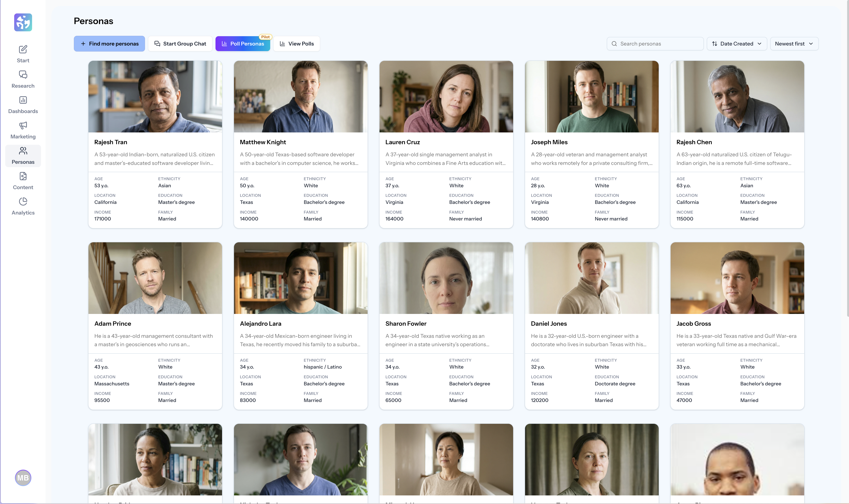This screenshot has height=504, width=849.
Task: Click the Poll Personas button
Action: (x=243, y=44)
